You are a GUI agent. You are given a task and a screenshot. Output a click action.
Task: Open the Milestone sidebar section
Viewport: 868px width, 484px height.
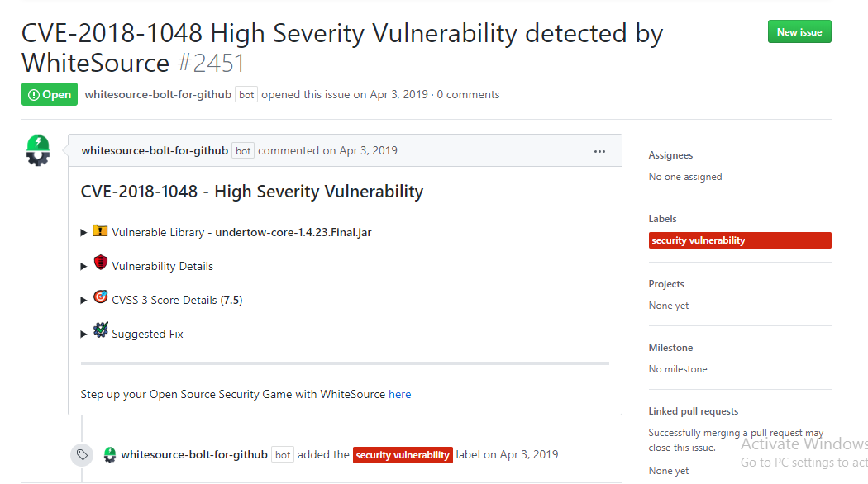click(x=670, y=348)
